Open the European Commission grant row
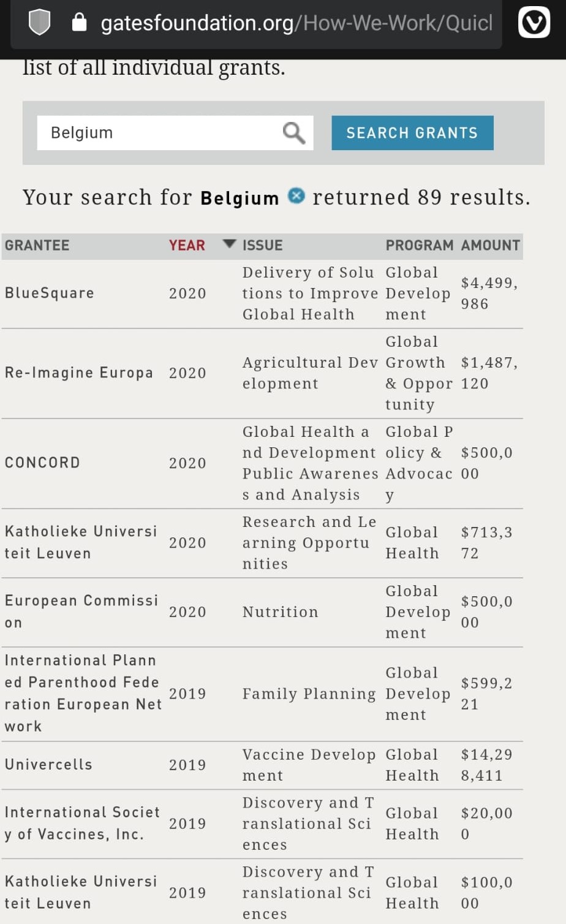Screen dimensions: 566x924 (x=262, y=612)
